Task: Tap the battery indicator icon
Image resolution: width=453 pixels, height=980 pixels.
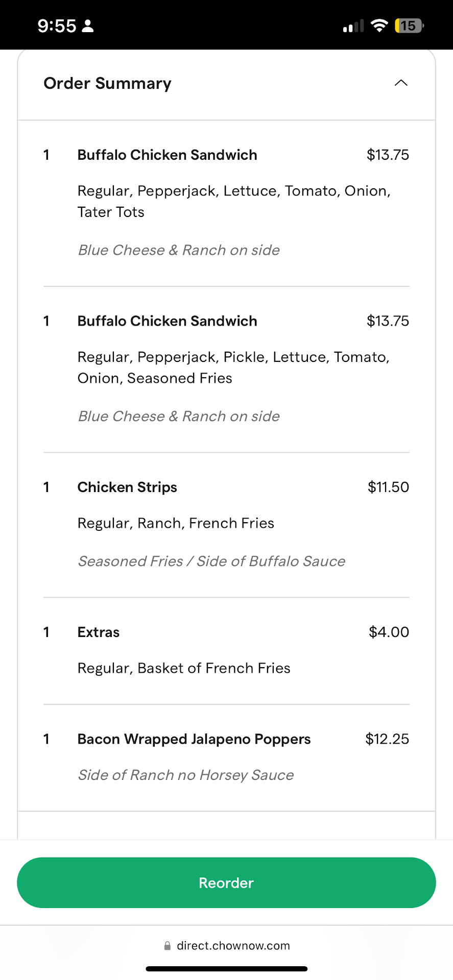Action: point(409,26)
